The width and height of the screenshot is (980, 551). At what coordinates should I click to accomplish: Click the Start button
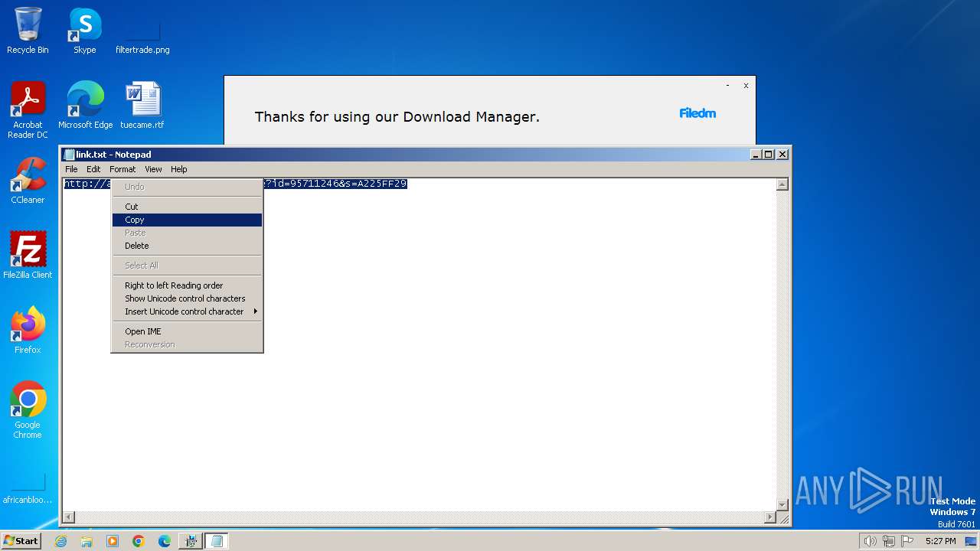(x=21, y=541)
